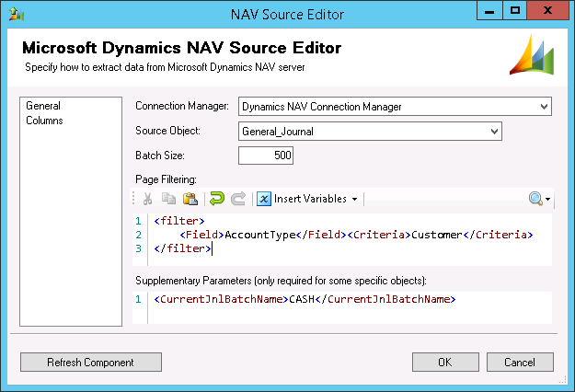This screenshot has height=392, width=575.
Task: Expand the Find options arrow
Action: click(x=548, y=199)
